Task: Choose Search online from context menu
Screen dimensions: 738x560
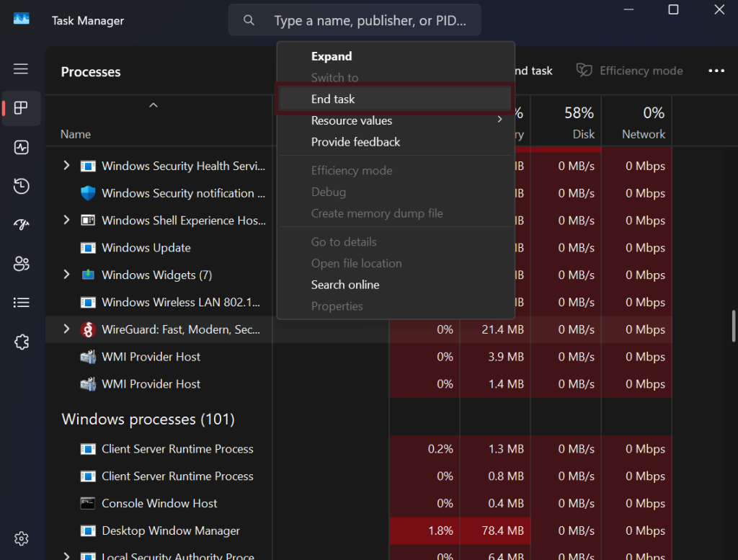Action: (345, 285)
